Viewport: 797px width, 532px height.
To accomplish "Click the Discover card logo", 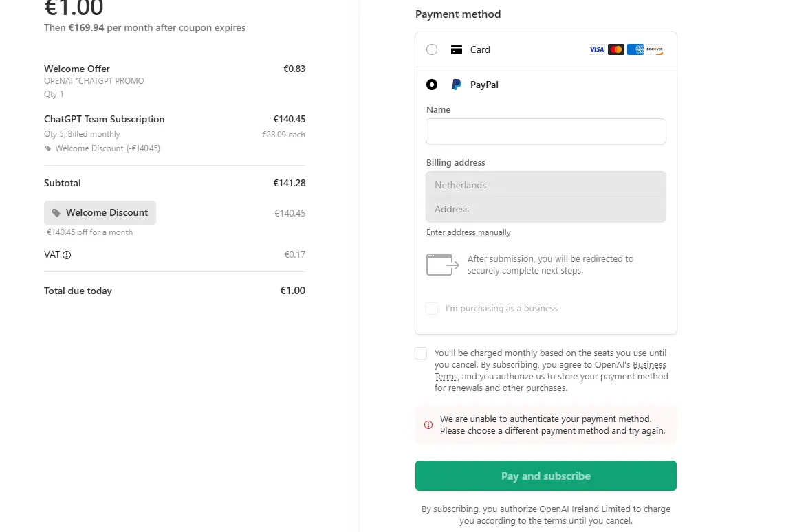I will click(655, 49).
